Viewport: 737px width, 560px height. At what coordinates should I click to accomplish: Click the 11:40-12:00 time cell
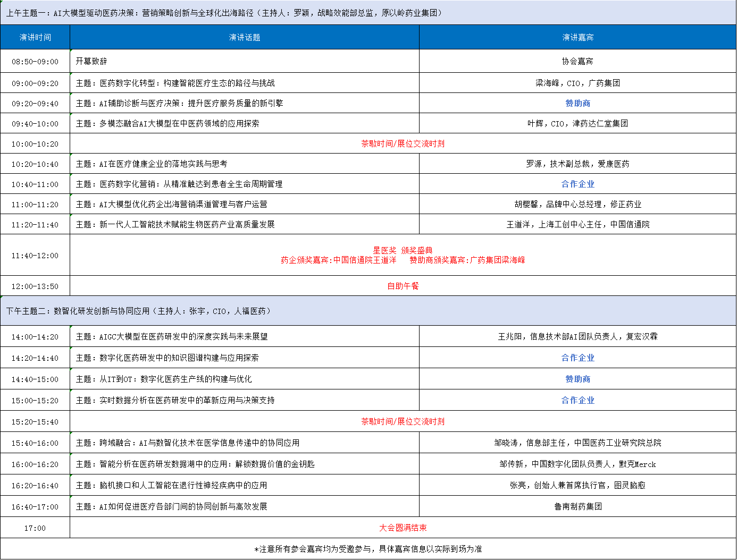pyautogui.click(x=35, y=256)
